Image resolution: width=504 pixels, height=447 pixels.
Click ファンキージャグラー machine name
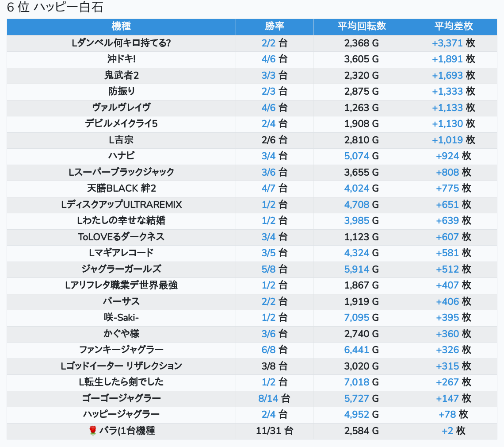pos(121,350)
